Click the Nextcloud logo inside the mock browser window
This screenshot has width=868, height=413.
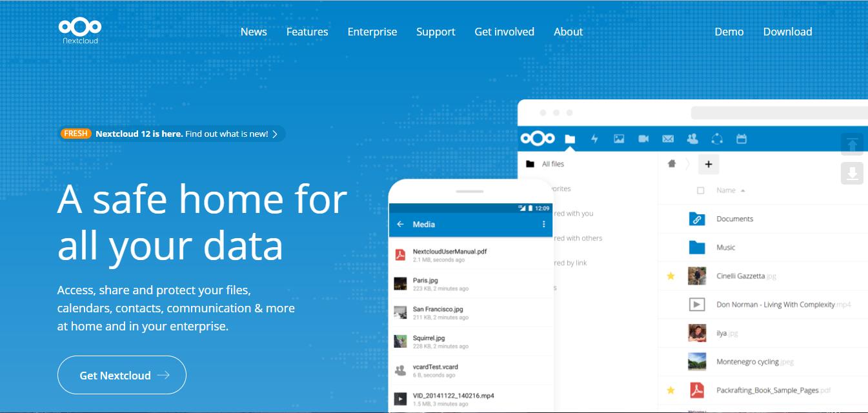pyautogui.click(x=538, y=139)
